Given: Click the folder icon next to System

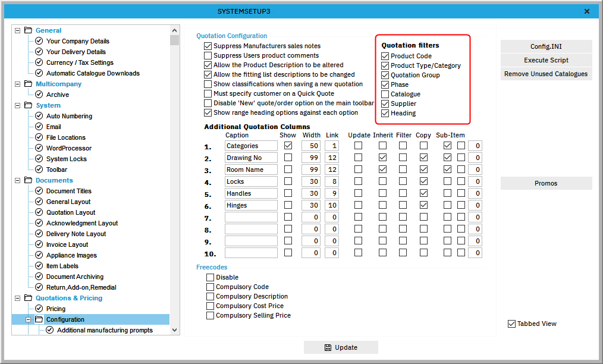Looking at the screenshot, I should [x=28, y=105].
